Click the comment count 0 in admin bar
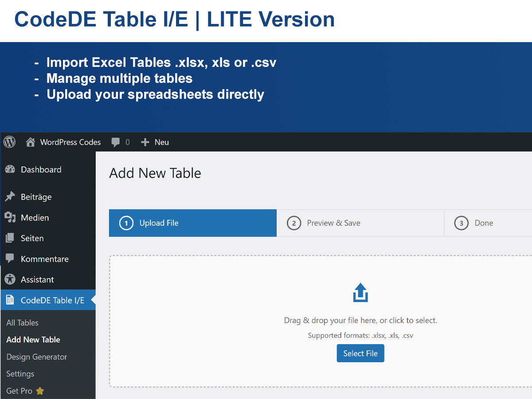The height and width of the screenshot is (399, 532). pyautogui.click(x=128, y=142)
